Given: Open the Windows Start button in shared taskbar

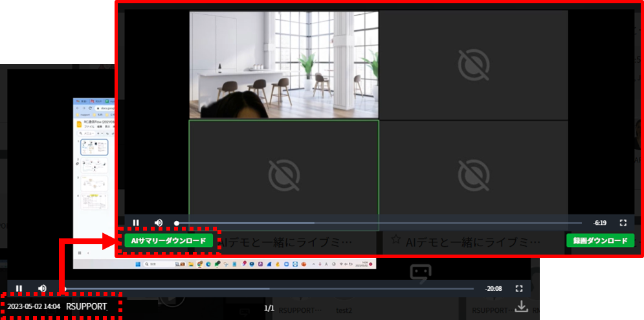Looking at the screenshot, I should pyautogui.click(x=138, y=264).
